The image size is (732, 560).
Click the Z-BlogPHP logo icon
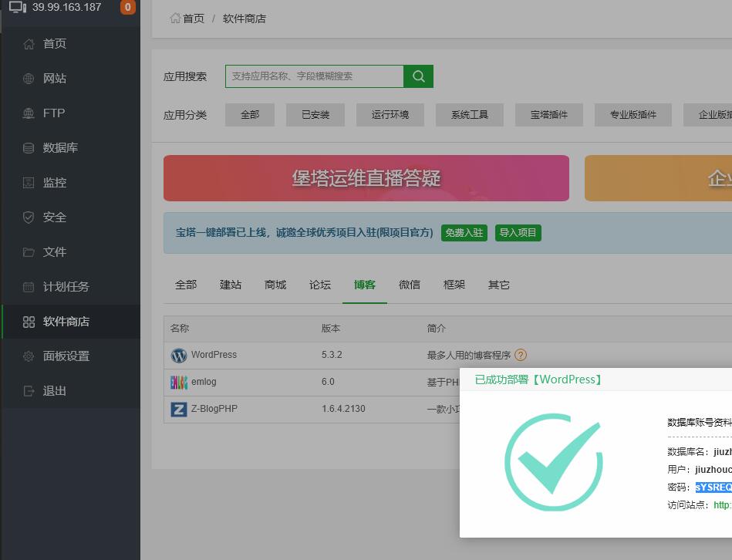point(179,410)
